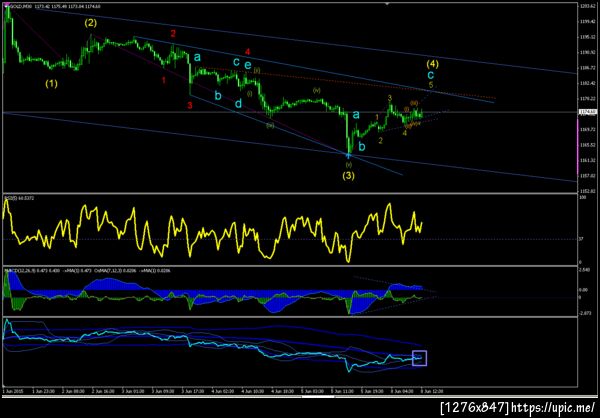Click the '5 Jun 11:00' time axis label
600x418 pixels.
tap(340, 391)
